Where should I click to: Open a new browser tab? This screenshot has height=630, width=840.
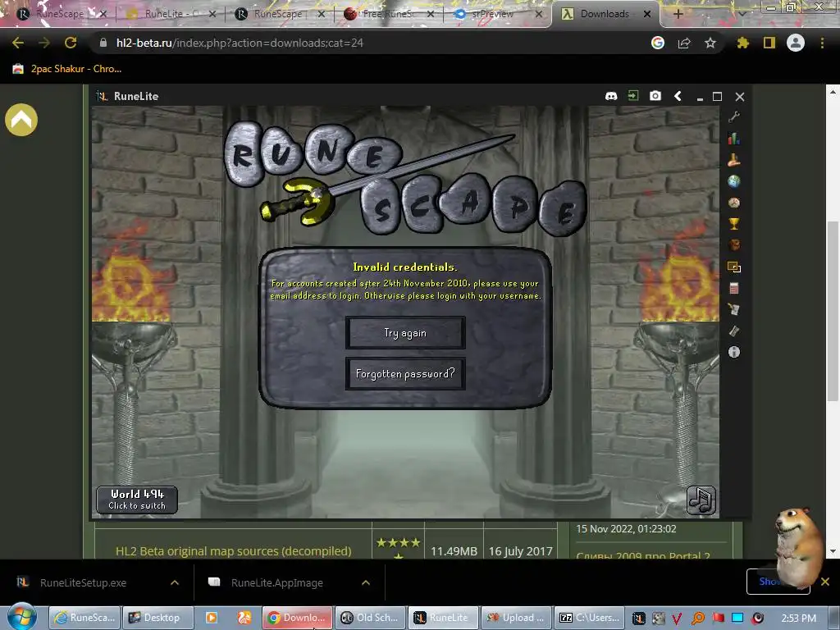click(x=678, y=14)
